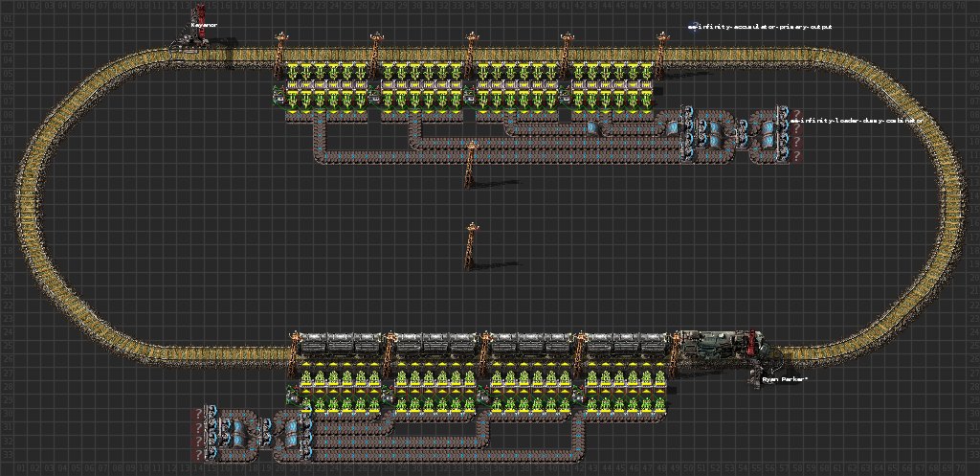Select the combinator left of third bottom inserter group
The width and height of the screenshot is (980, 476).
pos(484,395)
